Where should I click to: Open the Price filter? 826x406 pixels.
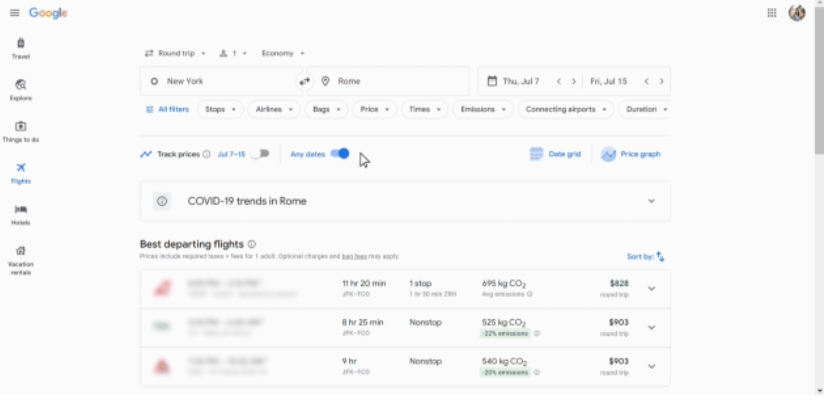375,110
